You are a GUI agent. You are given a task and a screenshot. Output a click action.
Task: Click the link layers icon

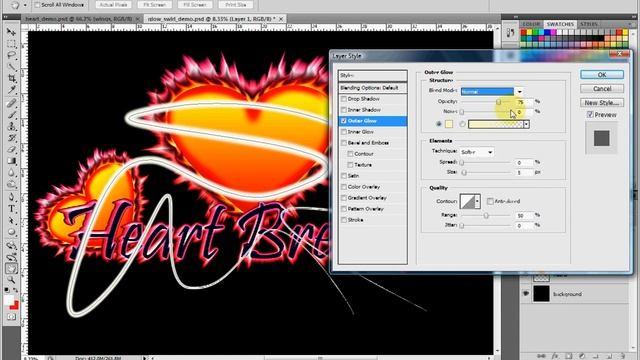(542, 356)
